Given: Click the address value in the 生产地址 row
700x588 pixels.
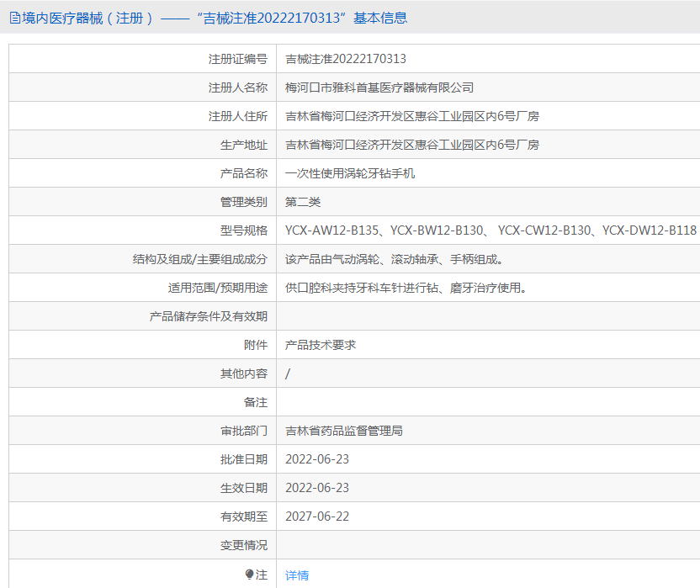Looking at the screenshot, I should (x=412, y=145).
